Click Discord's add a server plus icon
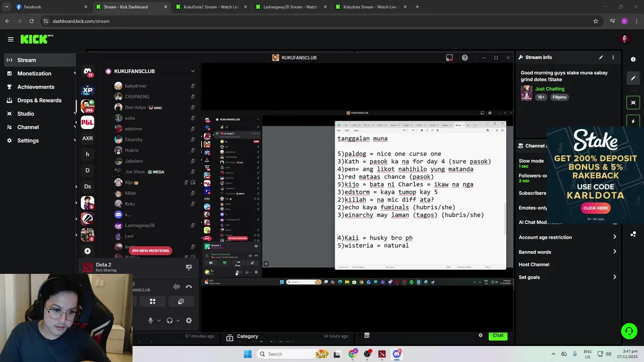This screenshot has height=362, width=644. pos(88,251)
